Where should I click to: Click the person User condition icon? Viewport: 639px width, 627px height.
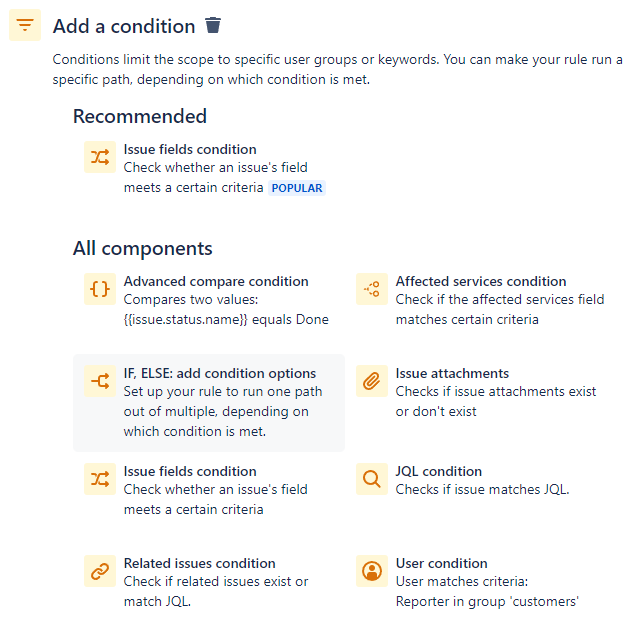372,571
